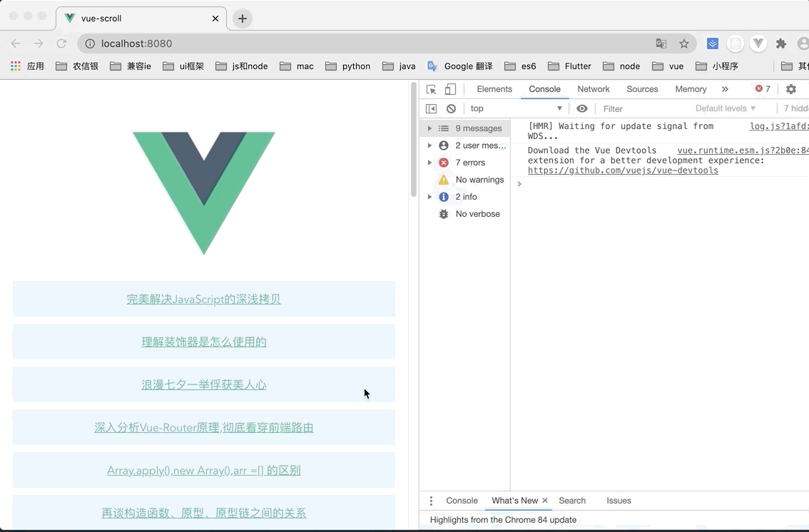Screen dimensions: 809x532
Task: Select the What's New drawer tab
Action: coord(514,501)
